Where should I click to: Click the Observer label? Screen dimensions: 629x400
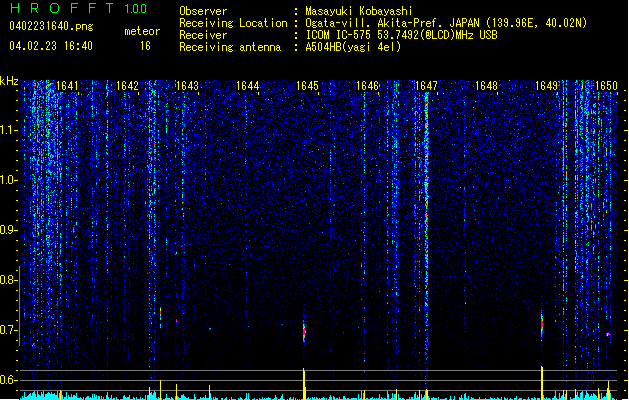click(203, 11)
